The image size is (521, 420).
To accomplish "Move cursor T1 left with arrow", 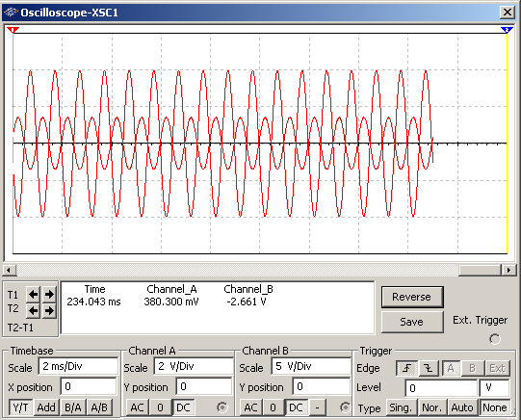I will click(x=33, y=294).
